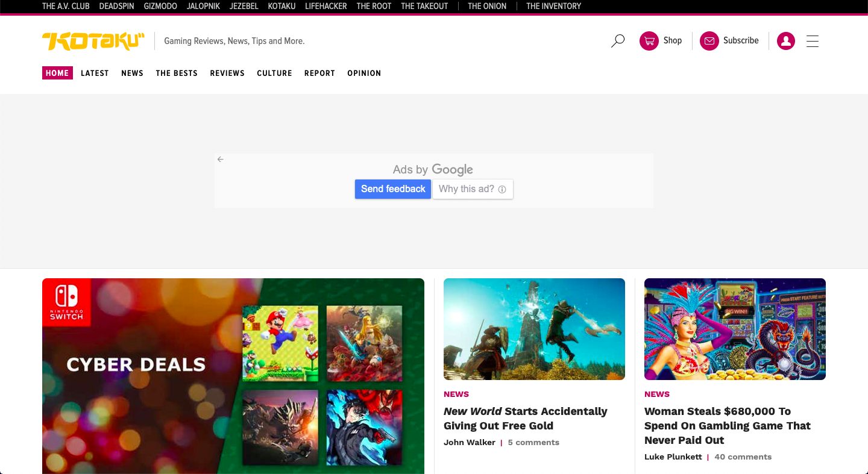Click the Kotaku logo

(93, 41)
